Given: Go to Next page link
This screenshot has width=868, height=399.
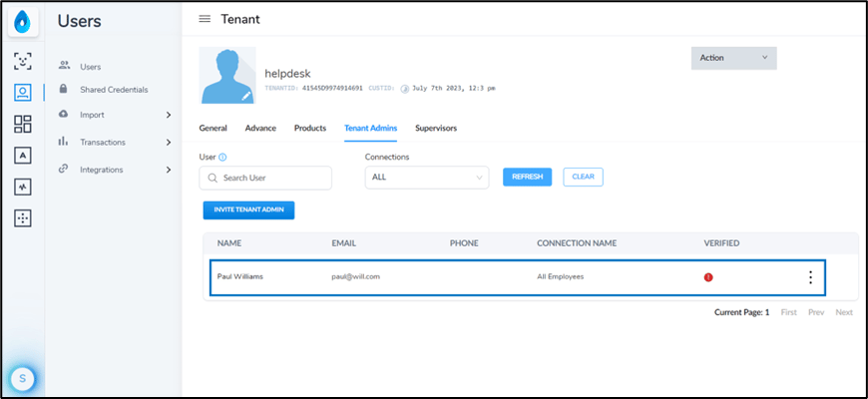Looking at the screenshot, I should coord(844,312).
